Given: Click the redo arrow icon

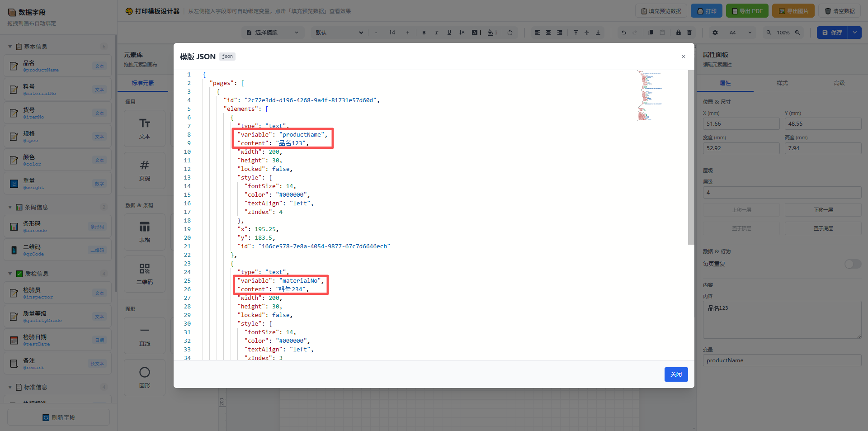Looking at the screenshot, I should [635, 33].
